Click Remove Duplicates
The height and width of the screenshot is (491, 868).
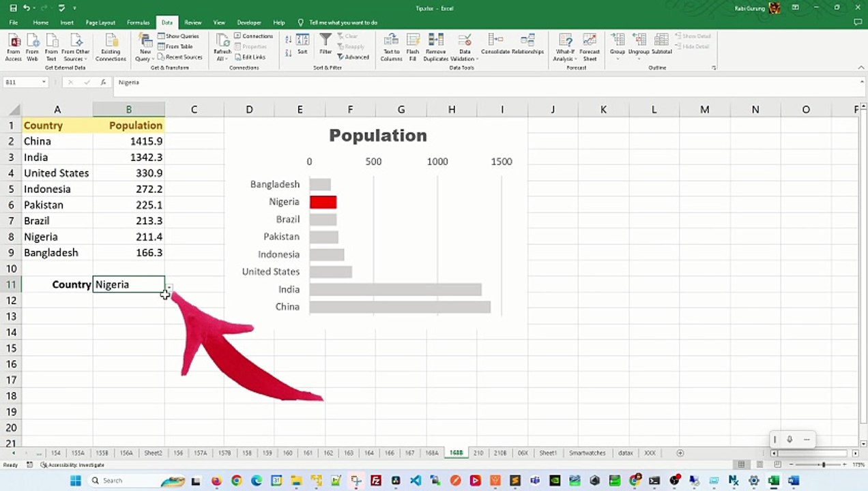(436, 48)
